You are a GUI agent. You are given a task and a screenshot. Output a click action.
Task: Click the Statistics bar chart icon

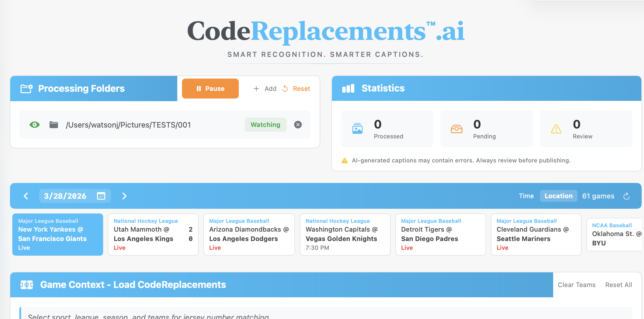(x=348, y=88)
